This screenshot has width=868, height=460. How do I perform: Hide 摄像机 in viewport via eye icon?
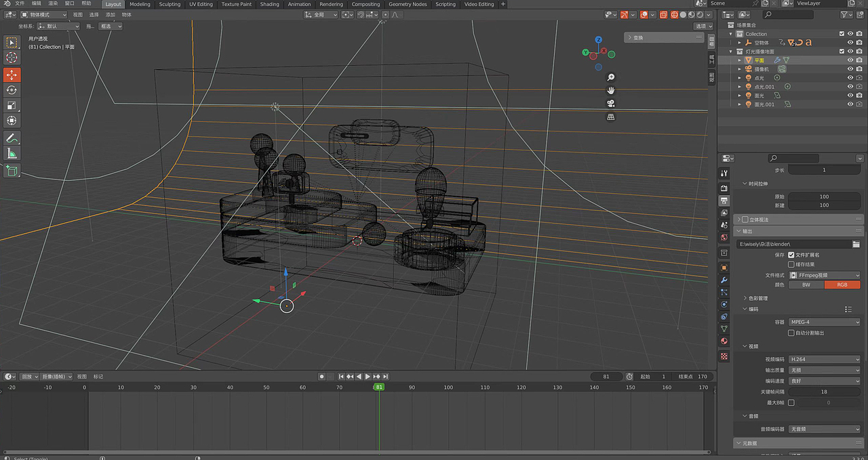850,68
